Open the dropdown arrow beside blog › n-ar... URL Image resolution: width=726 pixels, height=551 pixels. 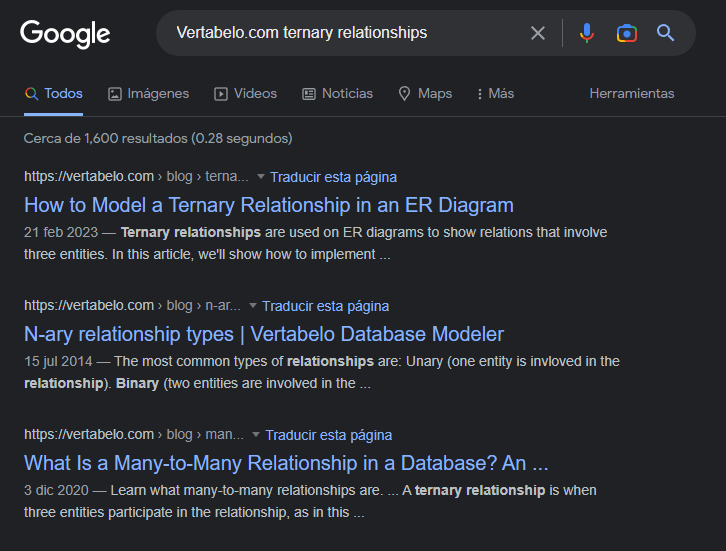pyautogui.click(x=253, y=306)
